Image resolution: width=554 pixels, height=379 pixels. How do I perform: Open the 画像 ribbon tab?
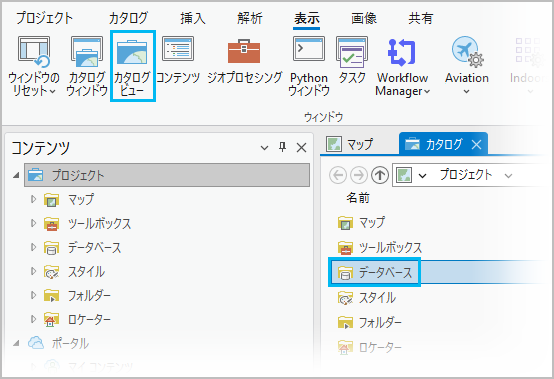click(x=364, y=18)
